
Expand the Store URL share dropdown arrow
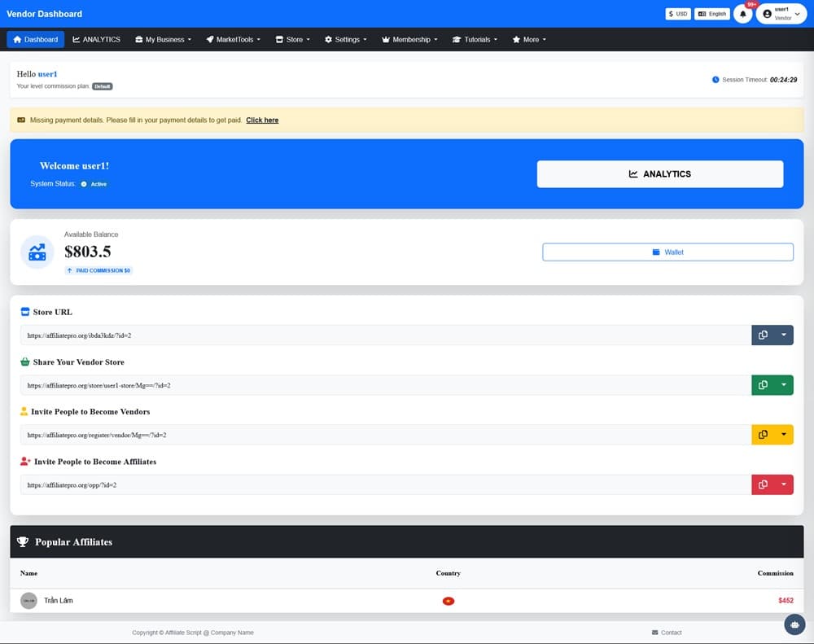pyautogui.click(x=783, y=335)
